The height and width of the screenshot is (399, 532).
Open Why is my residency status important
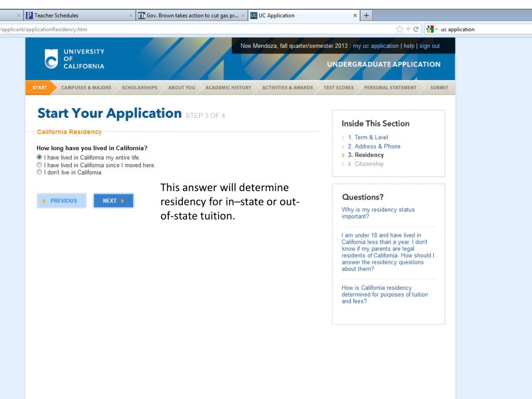tap(378, 213)
